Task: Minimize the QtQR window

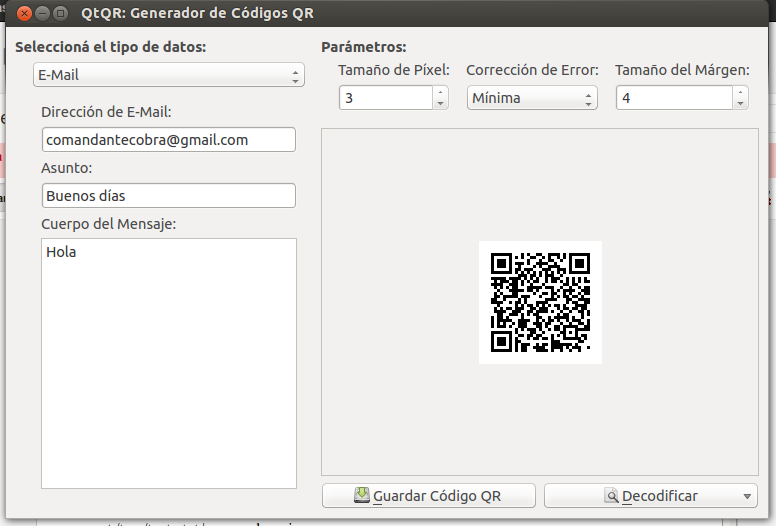Action: [43, 13]
